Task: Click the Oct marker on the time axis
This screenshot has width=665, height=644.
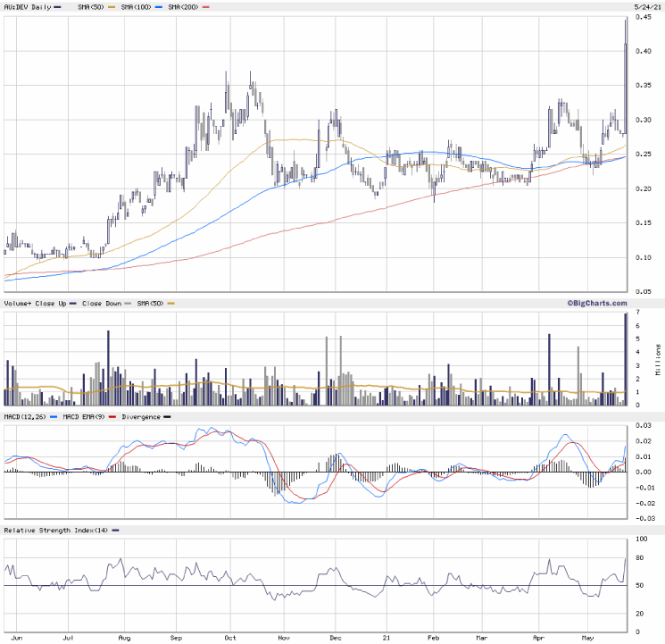Action: 230,640
